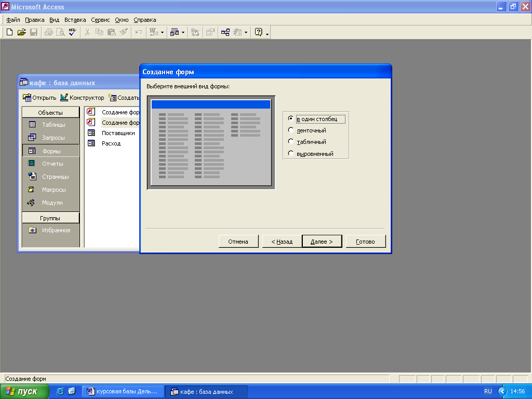Click the Open folder toolbar icon
The height and width of the screenshot is (399, 532).
click(21, 32)
